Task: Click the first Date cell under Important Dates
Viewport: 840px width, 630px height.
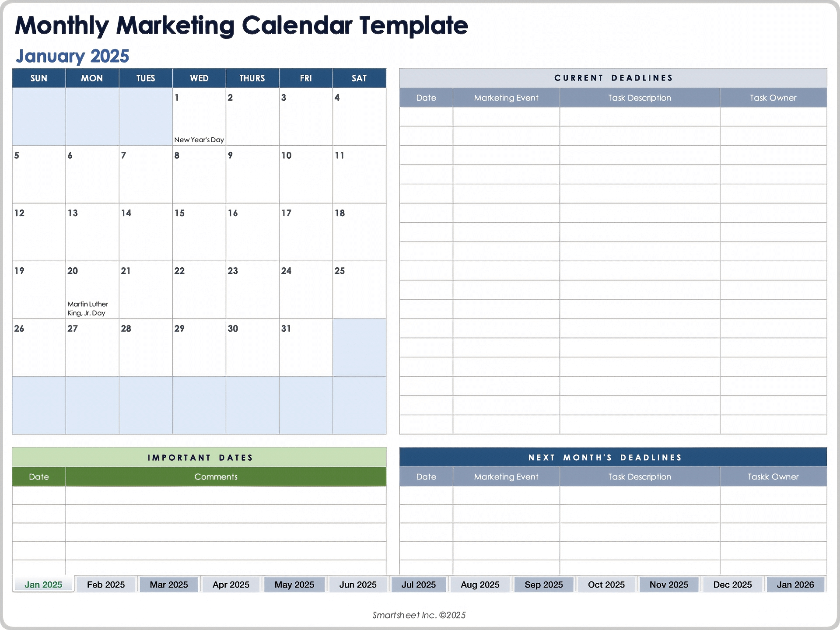Action: pos(39,495)
